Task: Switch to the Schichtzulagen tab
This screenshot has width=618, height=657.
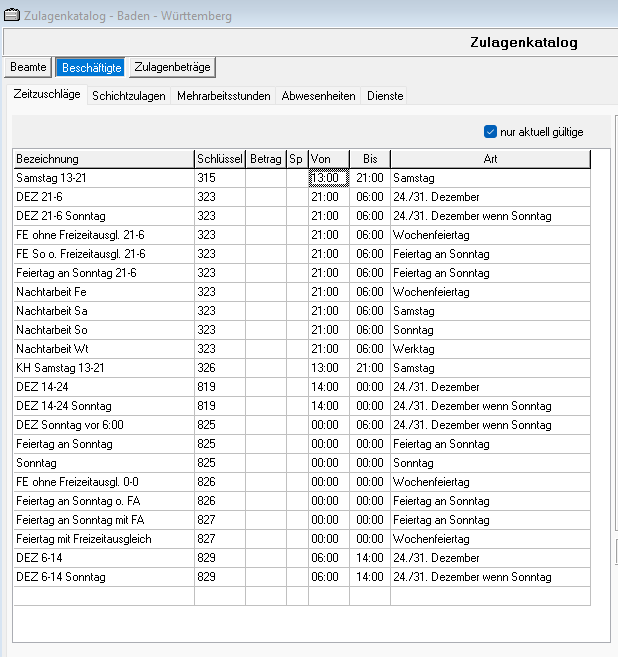Action: pos(129,96)
